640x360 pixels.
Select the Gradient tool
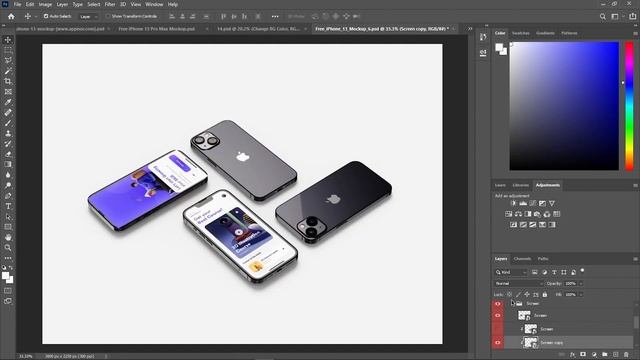pyautogui.click(x=8, y=164)
